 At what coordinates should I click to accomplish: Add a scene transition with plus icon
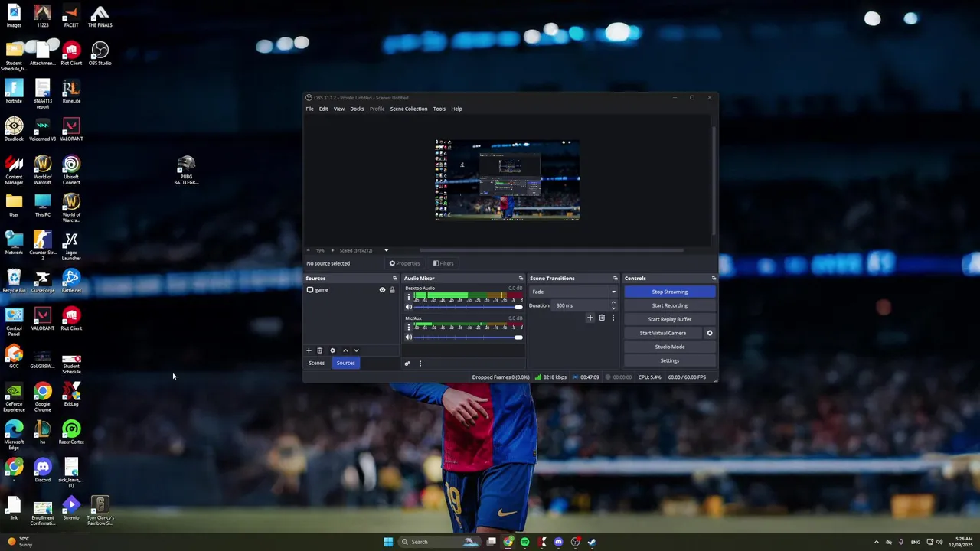tap(590, 318)
